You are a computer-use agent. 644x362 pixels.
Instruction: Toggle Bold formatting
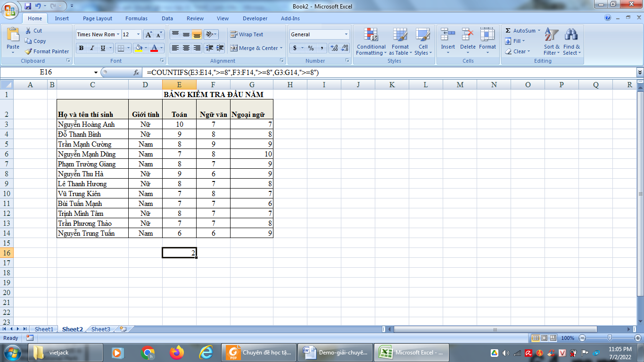point(81,48)
